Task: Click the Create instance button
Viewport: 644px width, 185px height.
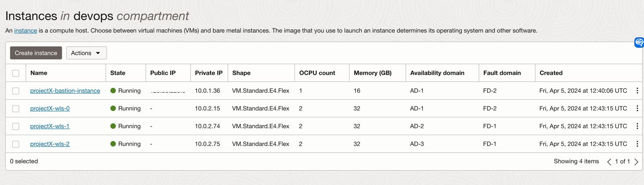Action: click(x=36, y=53)
